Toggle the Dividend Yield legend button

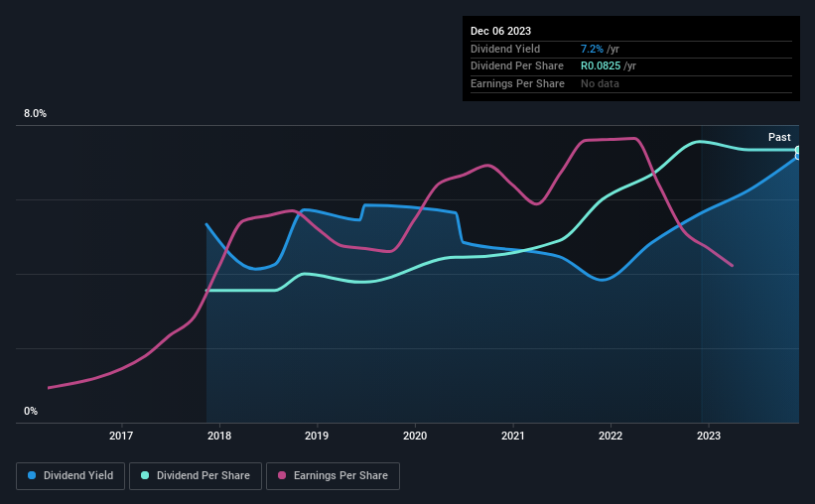(70, 476)
